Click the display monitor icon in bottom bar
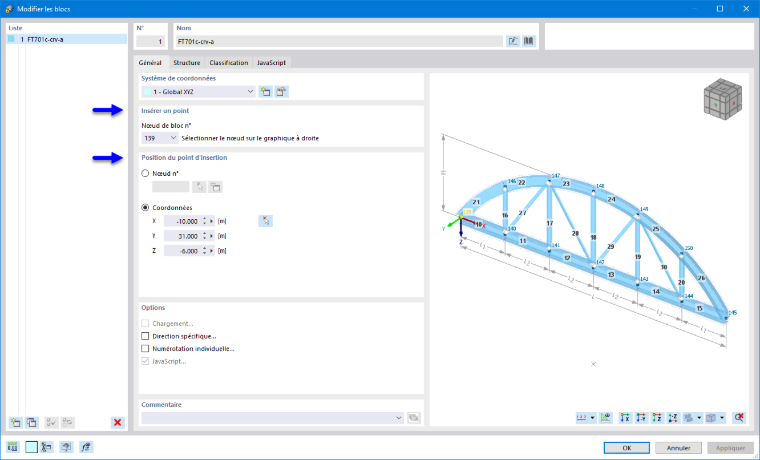 (x=66, y=447)
